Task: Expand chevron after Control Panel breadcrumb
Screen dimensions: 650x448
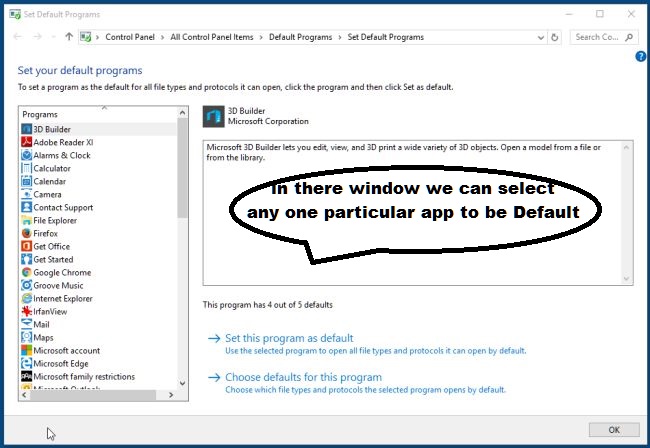Action: pos(162,37)
